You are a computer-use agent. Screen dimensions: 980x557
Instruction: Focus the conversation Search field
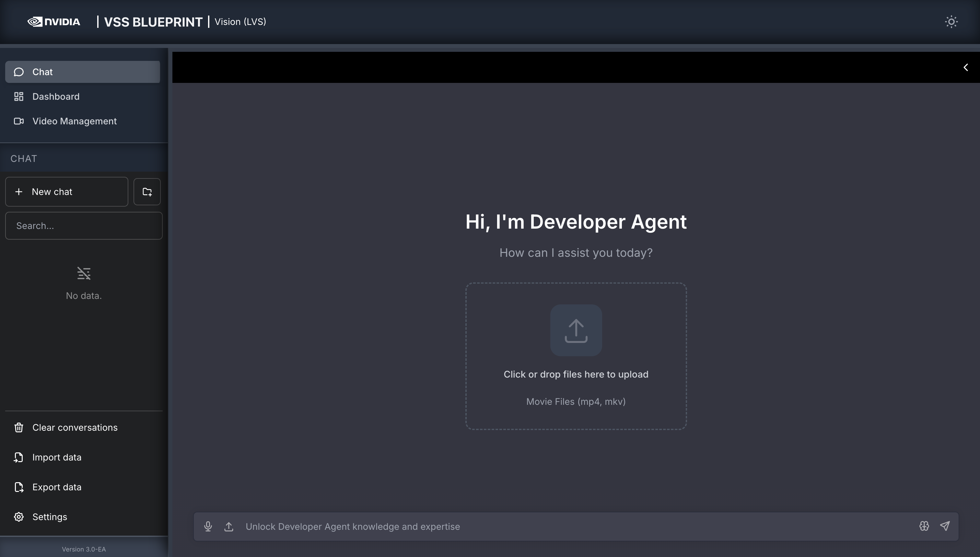[84, 226]
